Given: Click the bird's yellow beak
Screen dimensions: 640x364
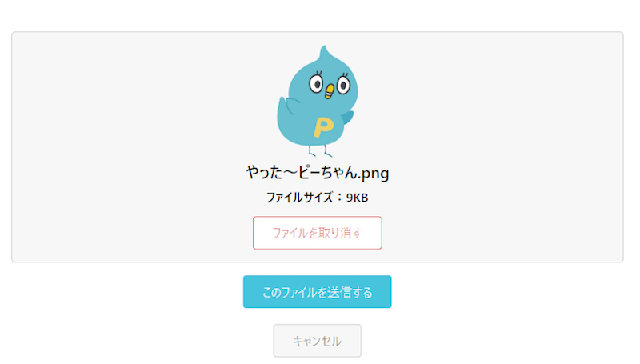Looking at the screenshot, I should 329,91.
